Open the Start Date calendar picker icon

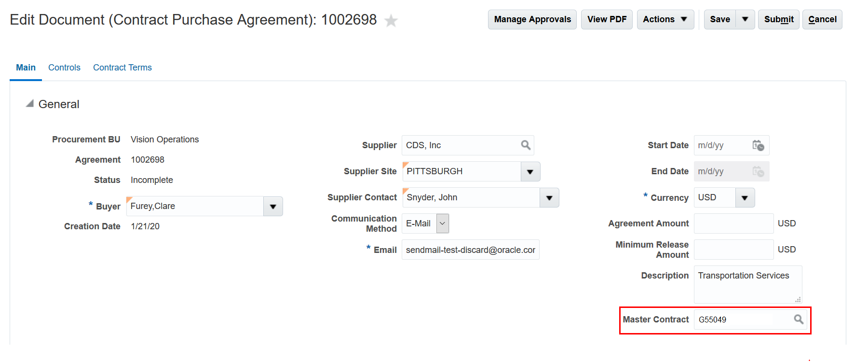(x=758, y=145)
